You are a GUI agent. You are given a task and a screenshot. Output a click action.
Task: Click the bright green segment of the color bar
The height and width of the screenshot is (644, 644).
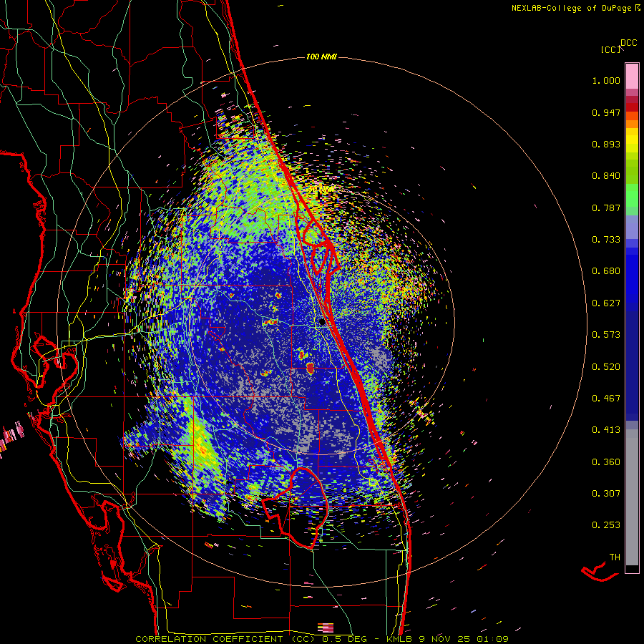coord(632,195)
